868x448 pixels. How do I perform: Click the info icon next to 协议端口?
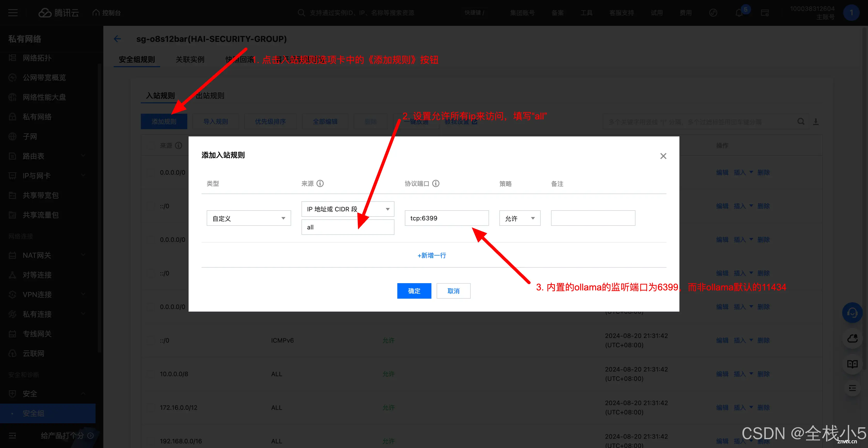(436, 183)
